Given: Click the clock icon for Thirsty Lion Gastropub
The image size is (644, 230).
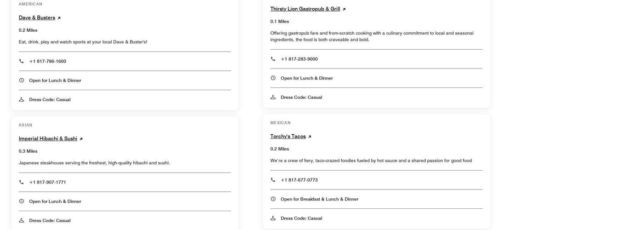Looking at the screenshot, I should pyautogui.click(x=273, y=78).
